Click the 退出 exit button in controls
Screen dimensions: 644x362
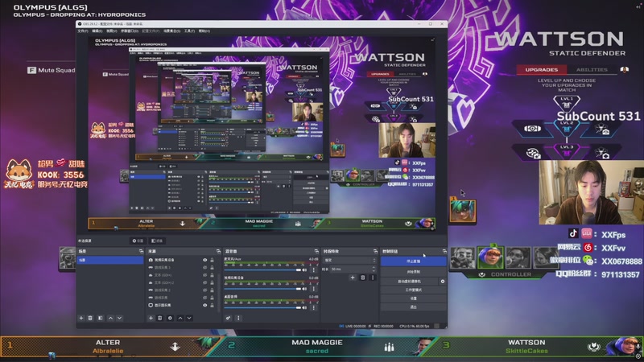413,306
